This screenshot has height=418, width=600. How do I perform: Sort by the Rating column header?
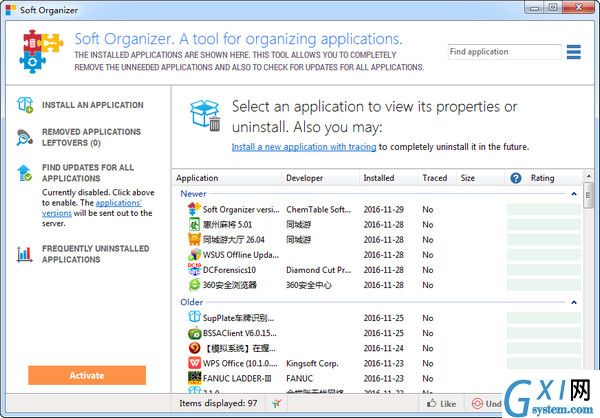[542, 178]
